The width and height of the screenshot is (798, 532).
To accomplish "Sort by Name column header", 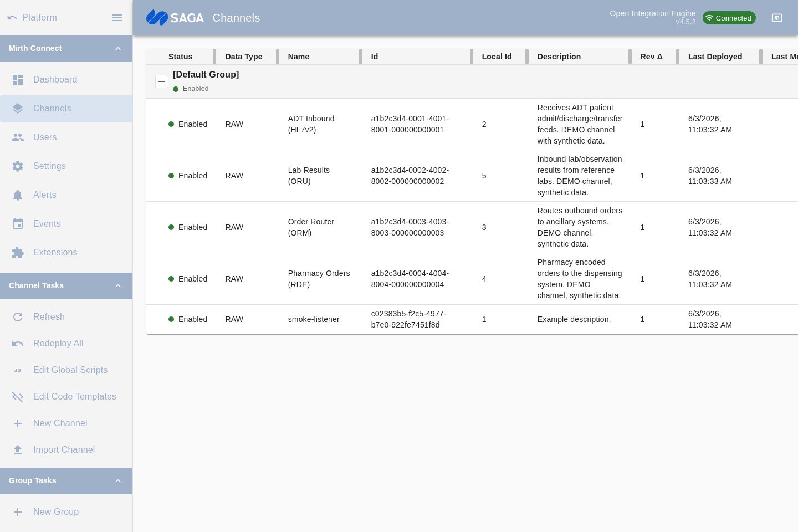I will pos(299,57).
